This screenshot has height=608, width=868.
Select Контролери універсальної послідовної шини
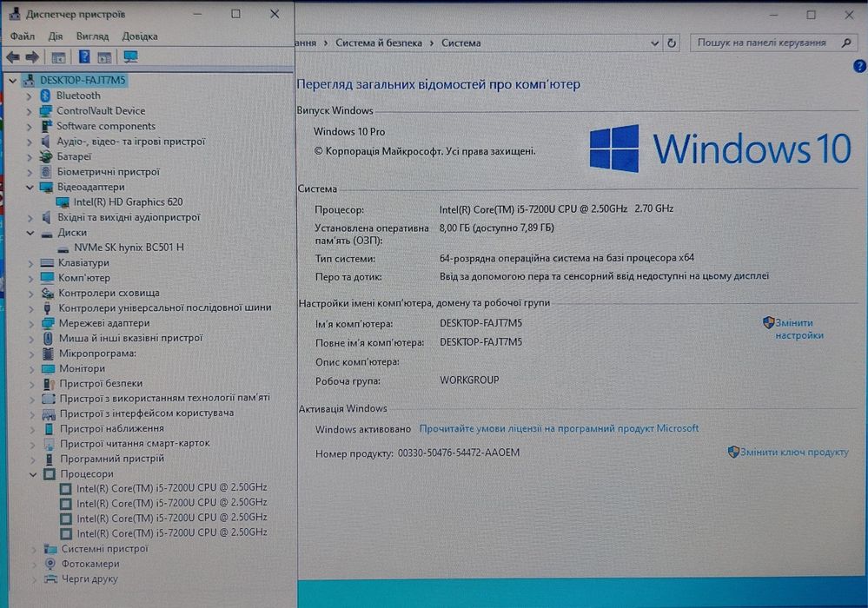pyautogui.click(x=165, y=308)
